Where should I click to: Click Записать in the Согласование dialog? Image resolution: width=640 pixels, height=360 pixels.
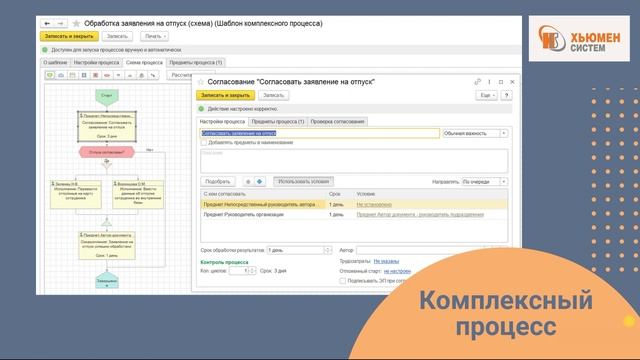(273, 96)
